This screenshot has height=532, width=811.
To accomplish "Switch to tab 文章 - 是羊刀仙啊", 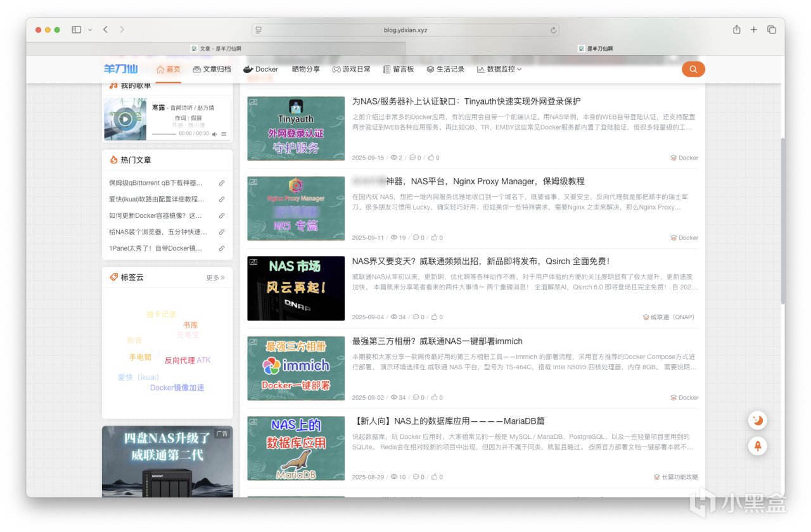I will click(215, 48).
